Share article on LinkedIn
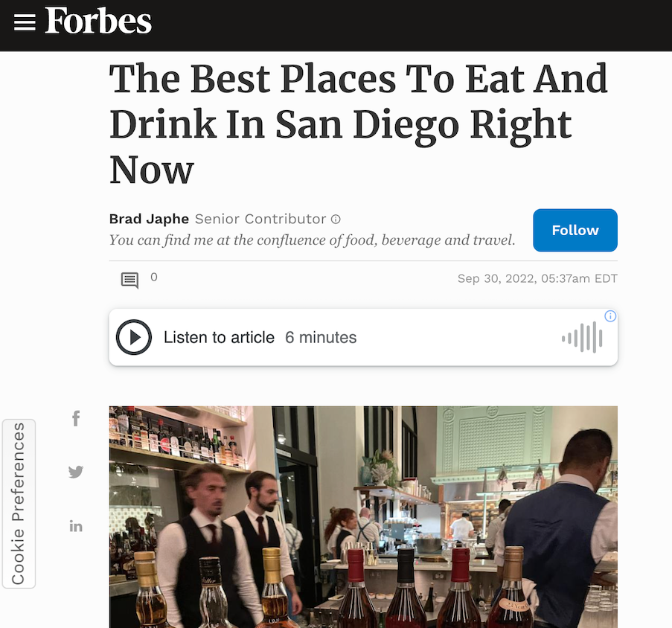Screen dimensions: 672x628 (x=76, y=526)
